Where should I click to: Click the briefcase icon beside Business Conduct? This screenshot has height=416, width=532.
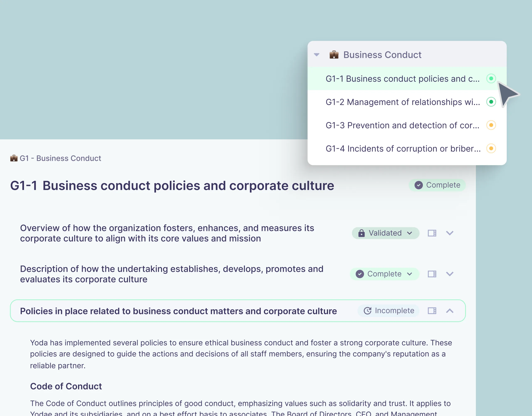334,55
